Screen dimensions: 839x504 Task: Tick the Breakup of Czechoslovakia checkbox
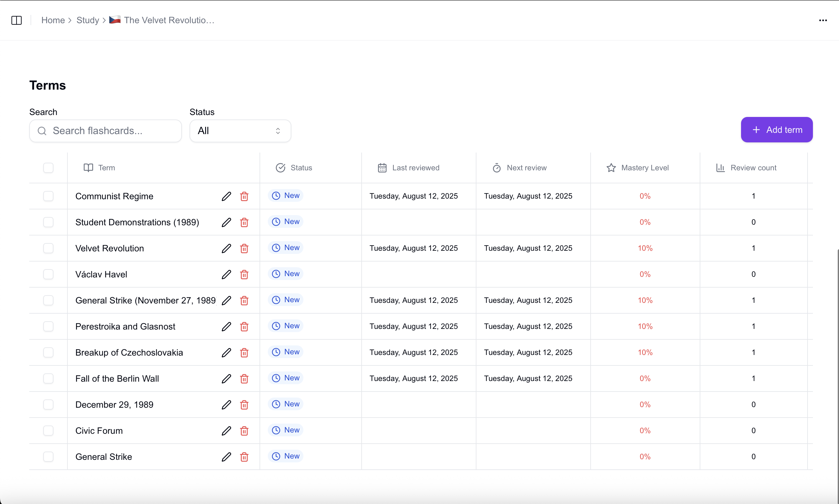pos(48,352)
